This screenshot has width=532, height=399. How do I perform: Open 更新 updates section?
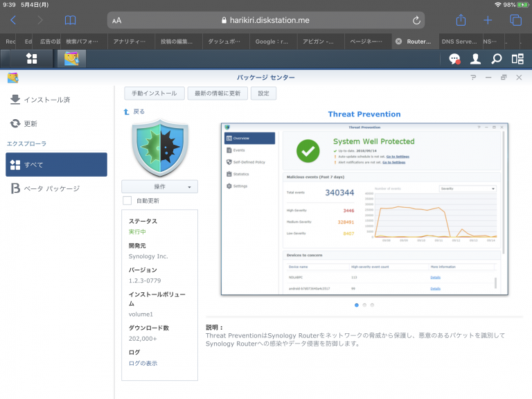coord(24,123)
